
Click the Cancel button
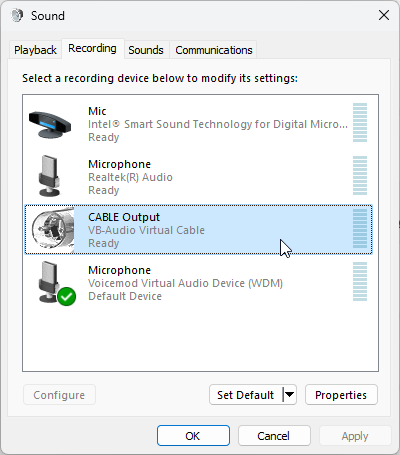(x=274, y=435)
